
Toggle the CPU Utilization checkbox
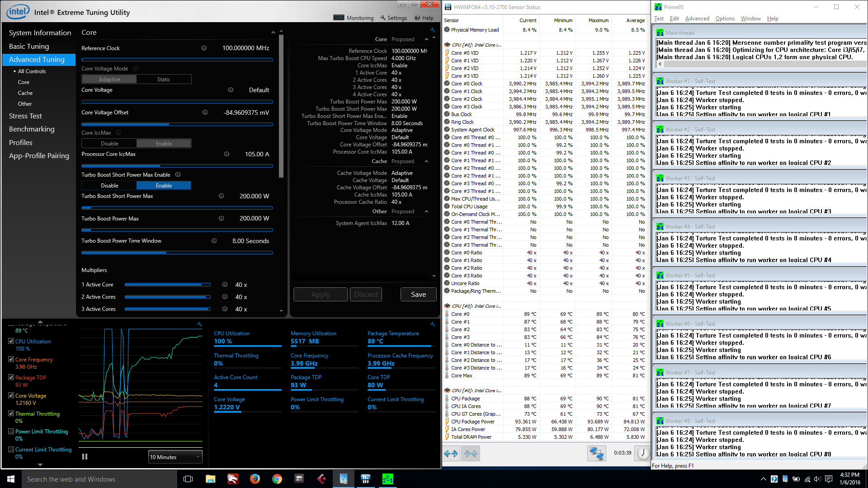pos(11,341)
